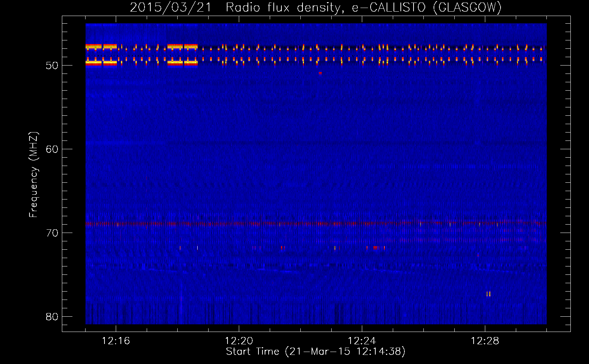This screenshot has width=589, height=364.
Task: Click the 80 MHz frequency tick label
Action: [52, 317]
